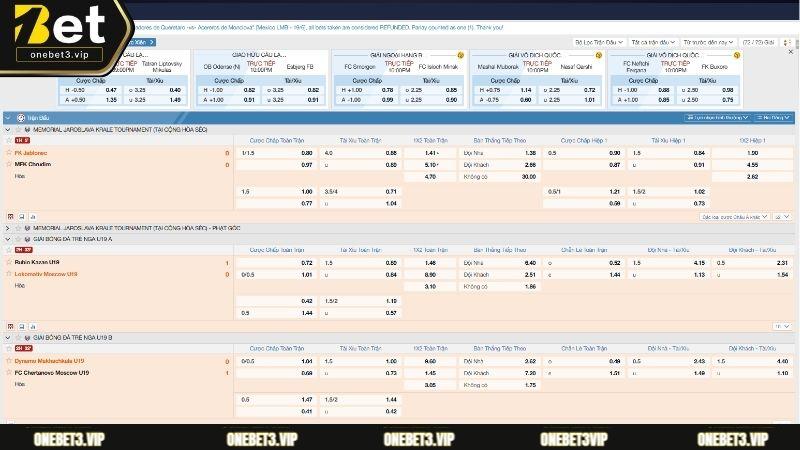
Task: Open scoreboard icon under Jablonec match
Action: (x=10, y=217)
